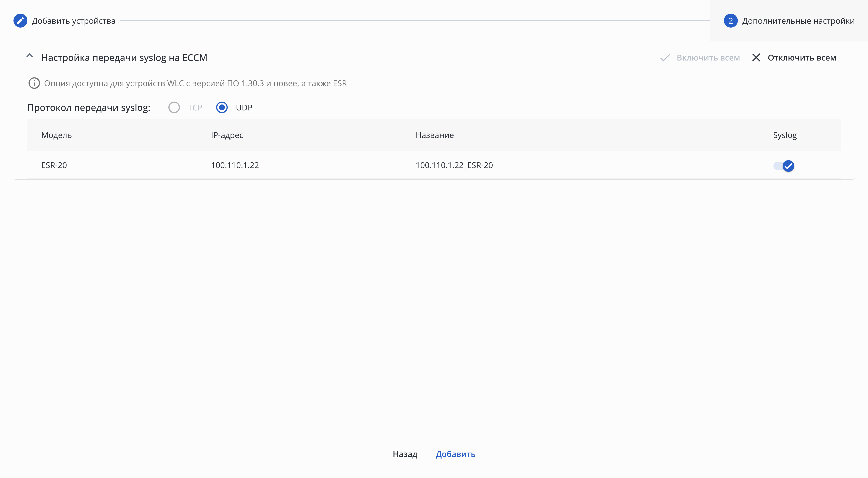Select the UDP protocol radio button
Viewport: 868px width, 478px height.
222,108
